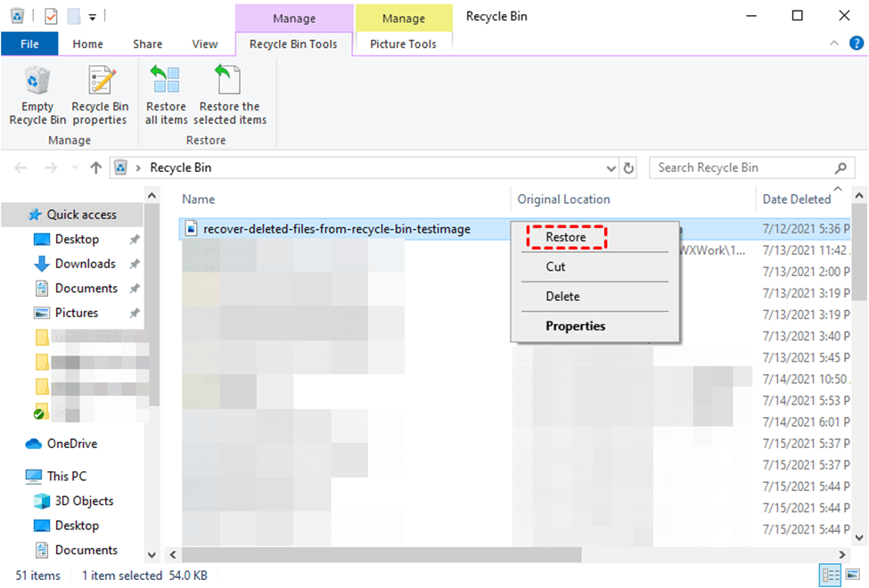Click the horizontal scrollbar thumb
Viewport: 869px width, 588px height.
coord(381,554)
